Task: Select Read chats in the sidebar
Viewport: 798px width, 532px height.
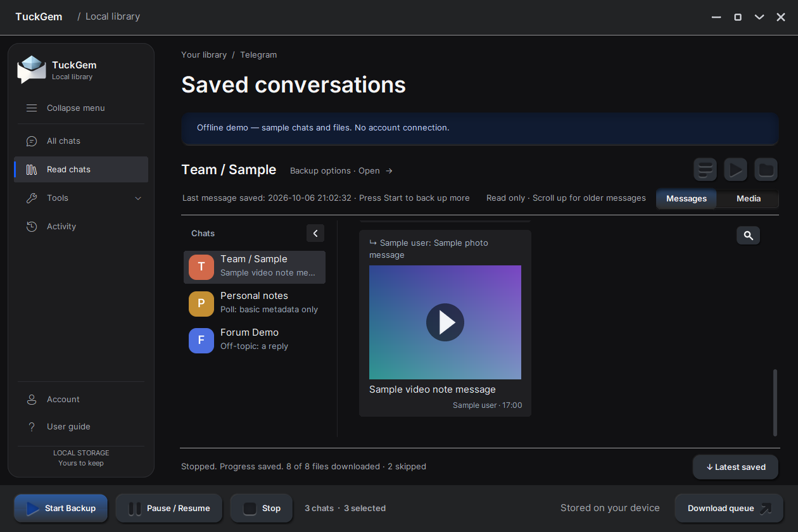Action: tap(81, 169)
